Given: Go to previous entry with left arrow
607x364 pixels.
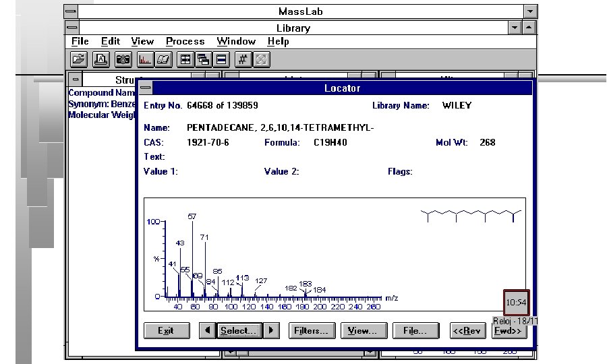Looking at the screenshot, I should 208,331.
